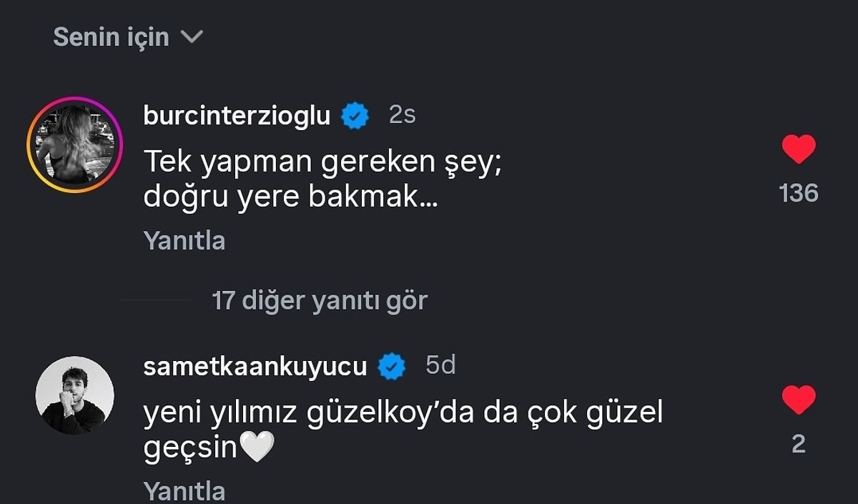The height and width of the screenshot is (504, 858).
Task: Click 'Yanıtla' under sametkaankuyucu's comment
Action: point(183,490)
